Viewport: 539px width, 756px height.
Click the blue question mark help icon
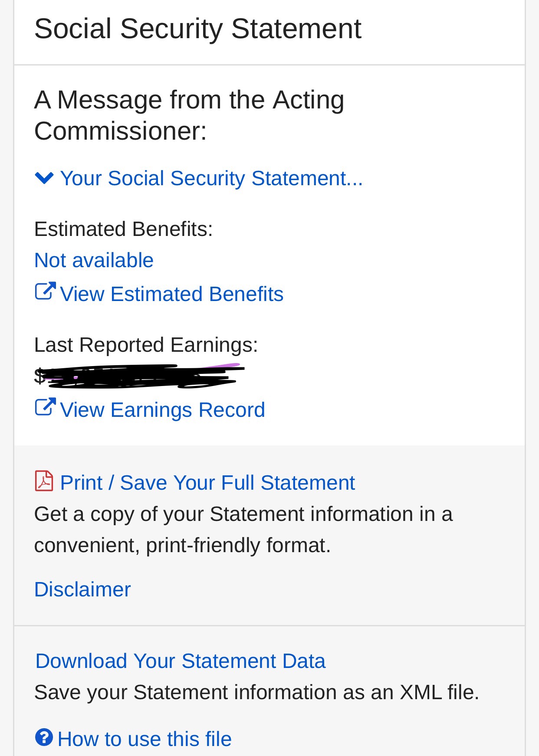44,737
